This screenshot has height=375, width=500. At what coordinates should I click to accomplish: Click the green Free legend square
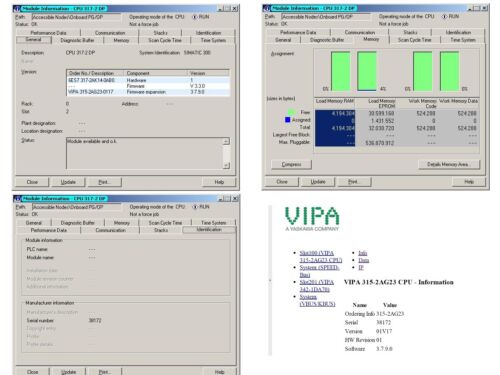coord(291,112)
